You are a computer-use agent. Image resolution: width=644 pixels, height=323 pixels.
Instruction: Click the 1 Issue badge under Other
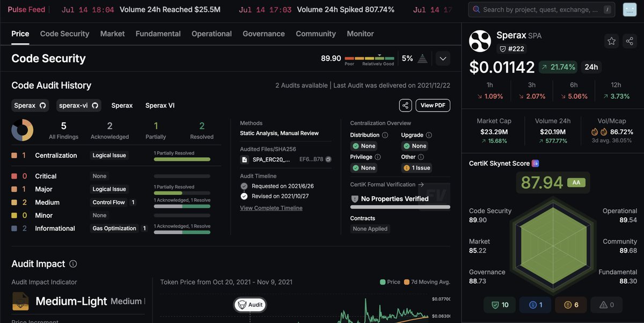[x=417, y=168]
